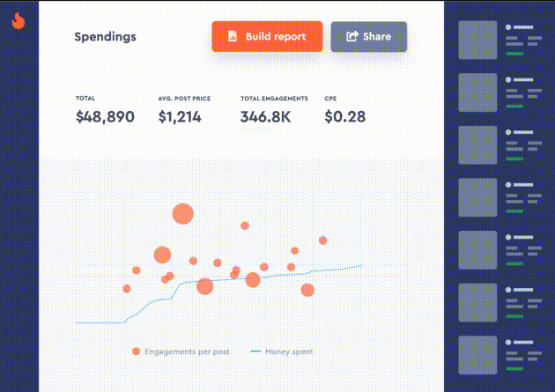Open the third post thumbnail in sidebar
The width and height of the screenshot is (555, 392).
point(478,145)
